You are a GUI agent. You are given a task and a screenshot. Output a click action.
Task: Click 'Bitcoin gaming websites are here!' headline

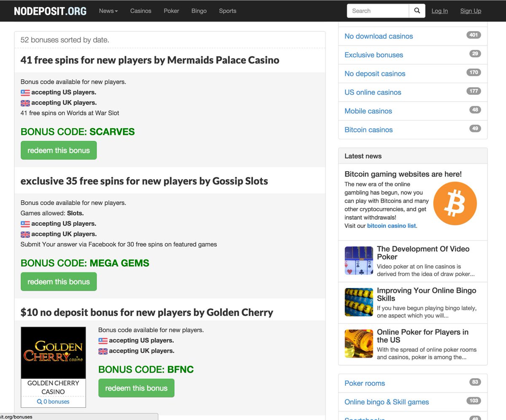[403, 174]
